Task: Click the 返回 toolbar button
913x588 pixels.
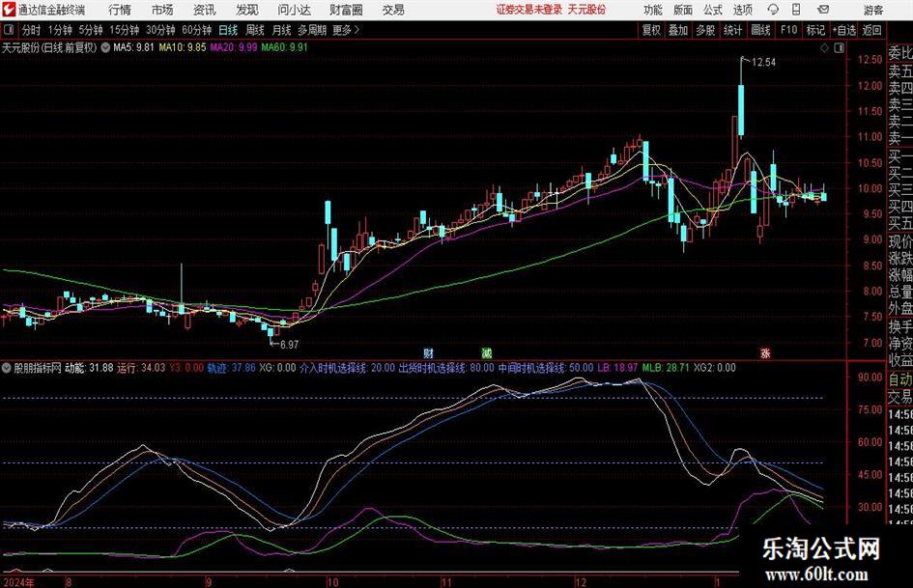Action: click(x=871, y=30)
